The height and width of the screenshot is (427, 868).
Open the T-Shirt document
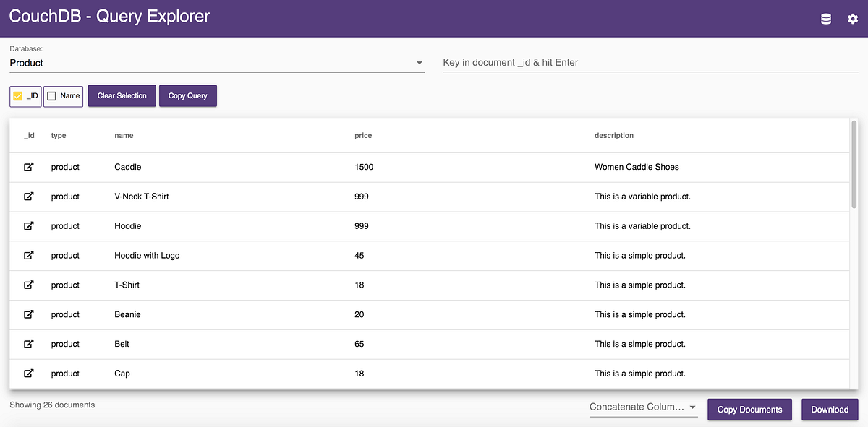29,285
